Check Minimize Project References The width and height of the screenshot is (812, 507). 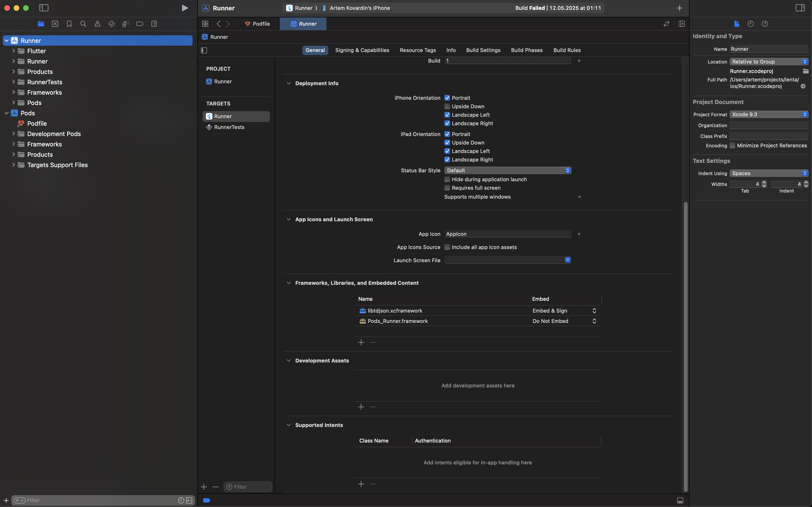tap(732, 145)
